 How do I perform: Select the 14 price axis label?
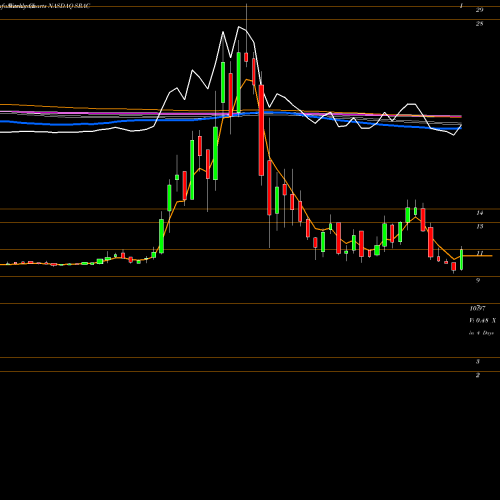[479, 213]
